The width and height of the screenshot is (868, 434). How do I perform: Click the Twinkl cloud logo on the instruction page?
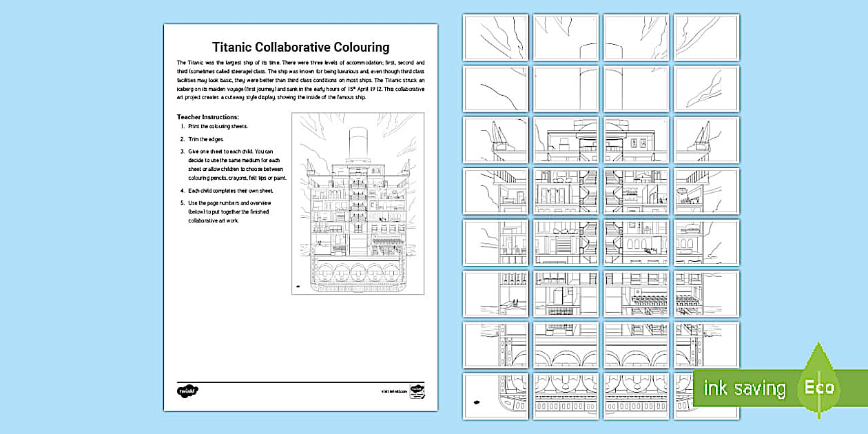[x=187, y=391]
